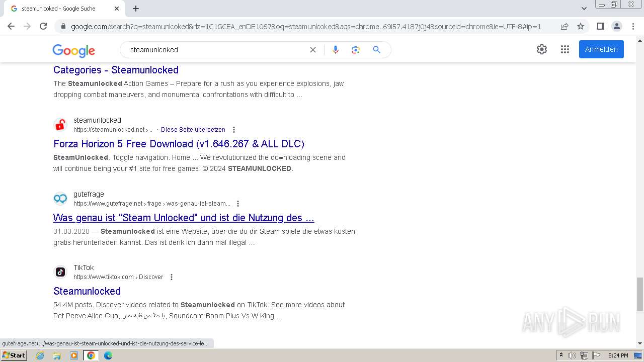The height and width of the screenshot is (362, 644).
Task: Click the gutefrage site favicon
Action: click(60, 199)
